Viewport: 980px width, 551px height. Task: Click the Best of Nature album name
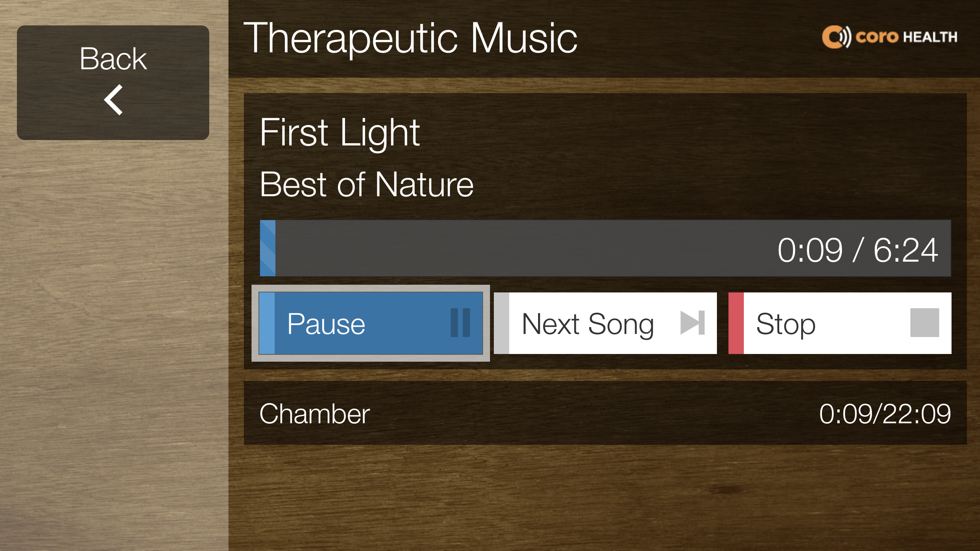[x=367, y=185]
